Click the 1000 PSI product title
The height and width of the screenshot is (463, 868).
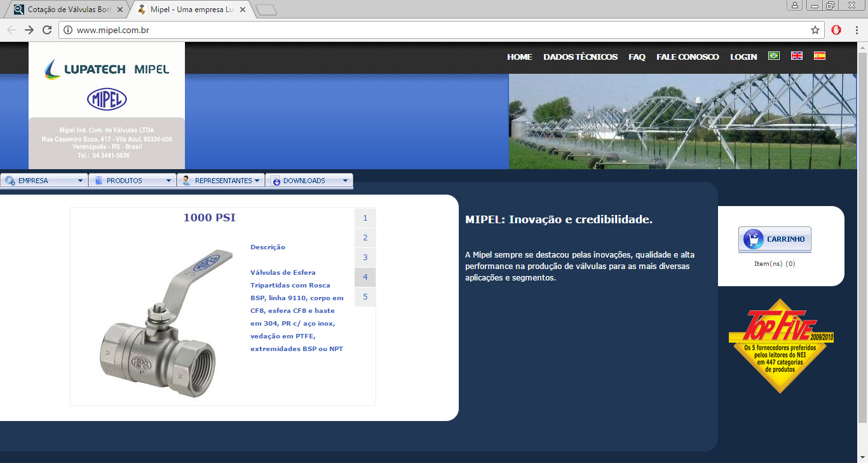[210, 218]
